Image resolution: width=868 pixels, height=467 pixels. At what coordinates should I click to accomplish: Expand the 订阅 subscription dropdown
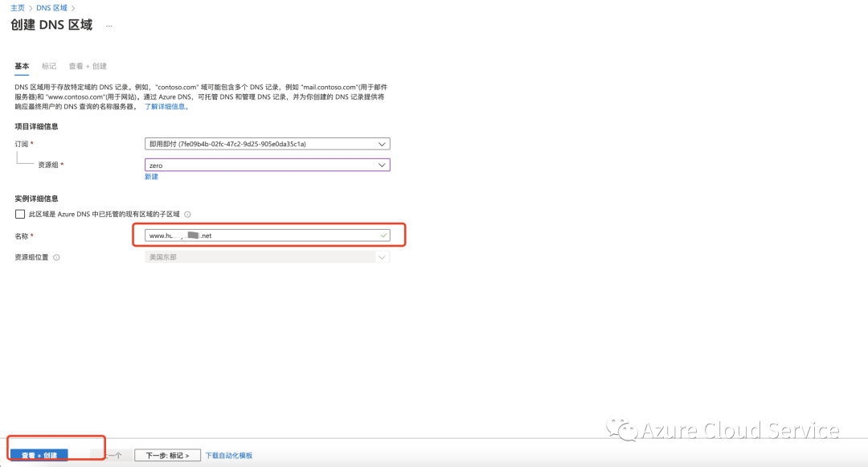pos(268,144)
